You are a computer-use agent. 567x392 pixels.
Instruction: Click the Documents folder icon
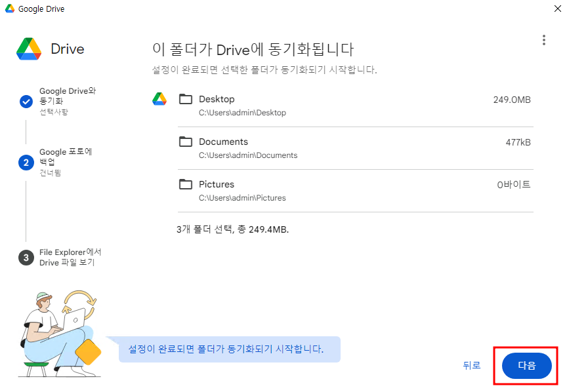pyautogui.click(x=186, y=142)
